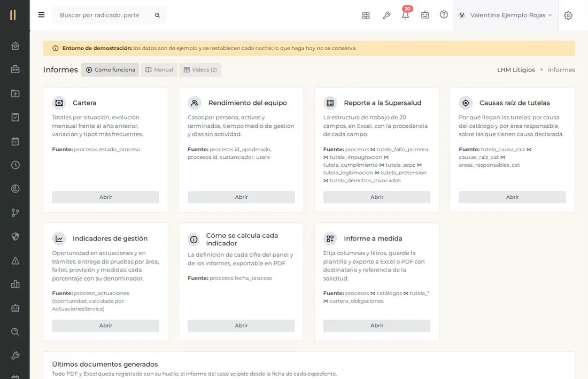The image size is (588, 379).
Task: Open notifications bell with 20 badge
Action: coord(405,15)
